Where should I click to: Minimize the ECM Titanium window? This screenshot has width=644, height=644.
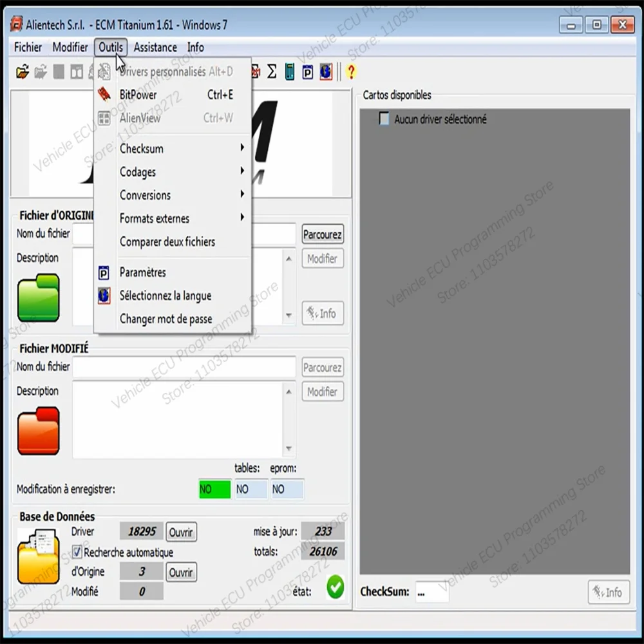(571, 26)
